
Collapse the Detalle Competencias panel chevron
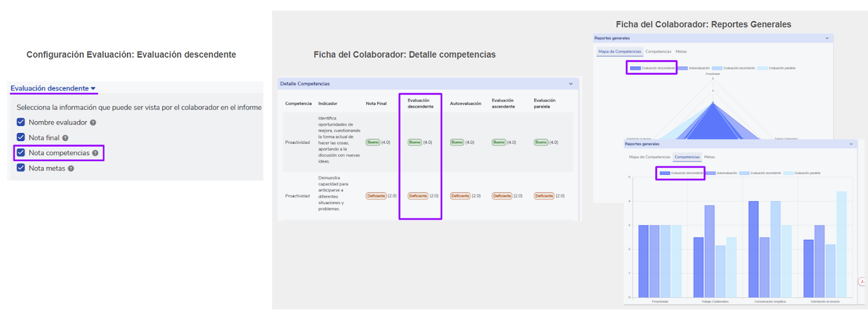(x=571, y=84)
